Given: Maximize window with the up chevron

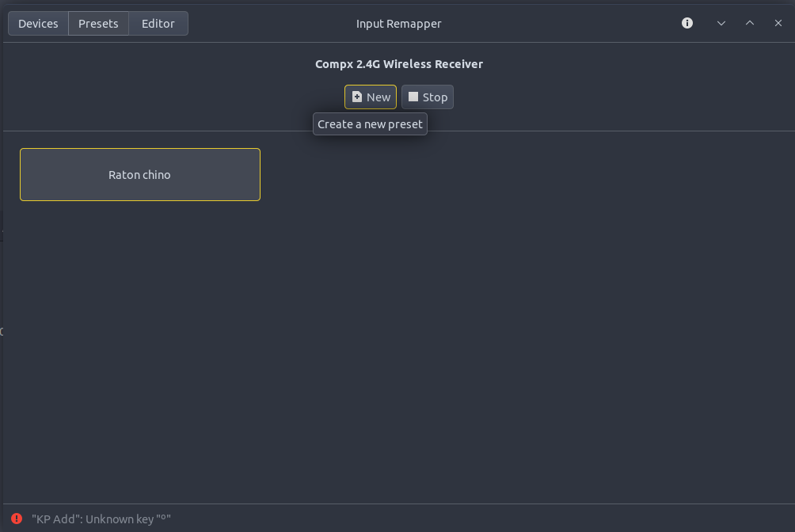Looking at the screenshot, I should (749, 23).
